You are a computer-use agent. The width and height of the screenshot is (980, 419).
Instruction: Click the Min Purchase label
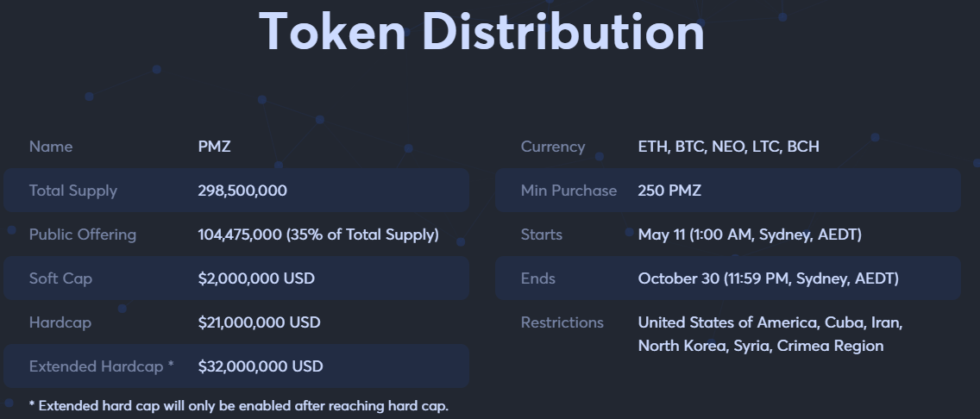(x=569, y=191)
